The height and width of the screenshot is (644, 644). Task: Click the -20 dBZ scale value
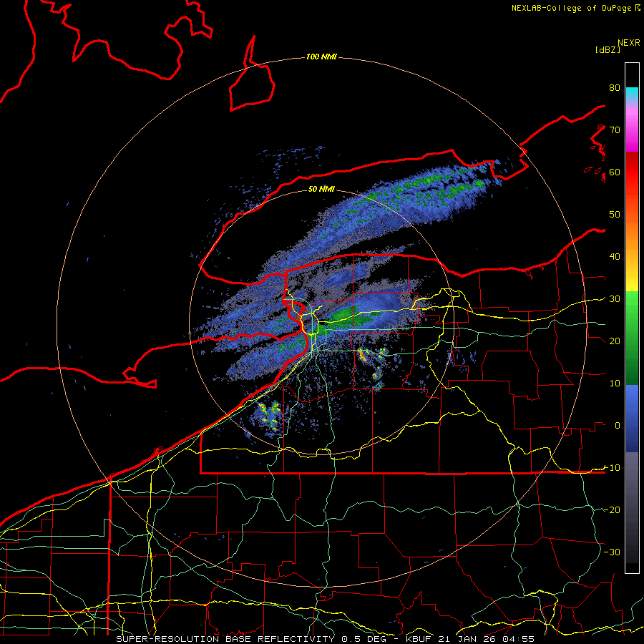pyautogui.click(x=612, y=509)
